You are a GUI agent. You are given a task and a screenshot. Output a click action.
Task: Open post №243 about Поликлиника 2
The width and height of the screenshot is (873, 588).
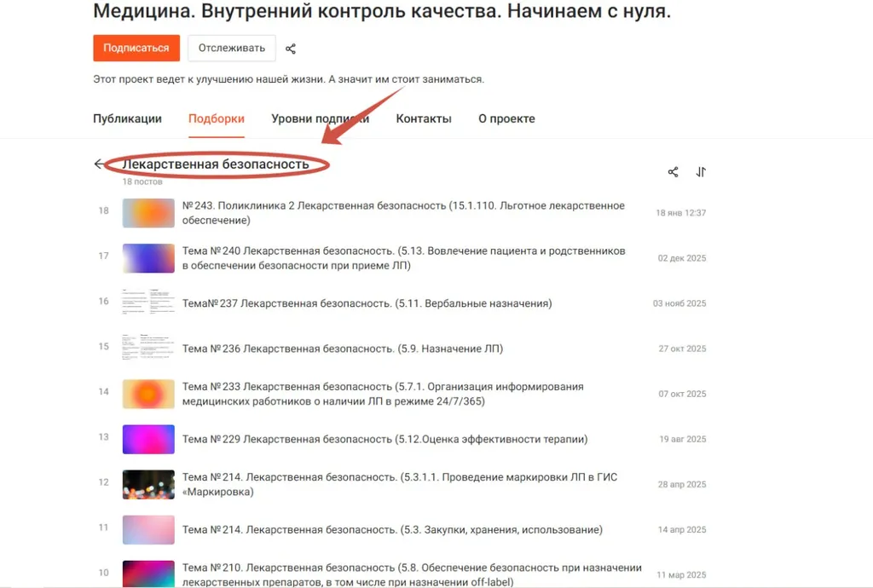(401, 212)
